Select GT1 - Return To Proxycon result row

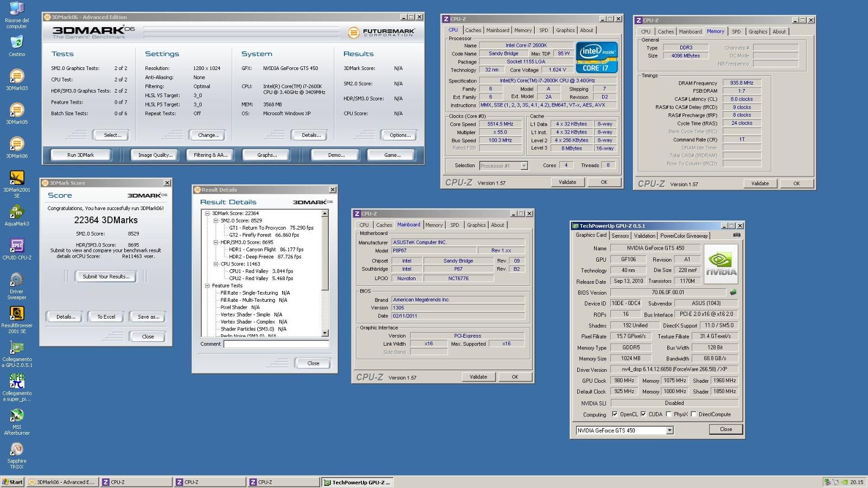(271, 228)
